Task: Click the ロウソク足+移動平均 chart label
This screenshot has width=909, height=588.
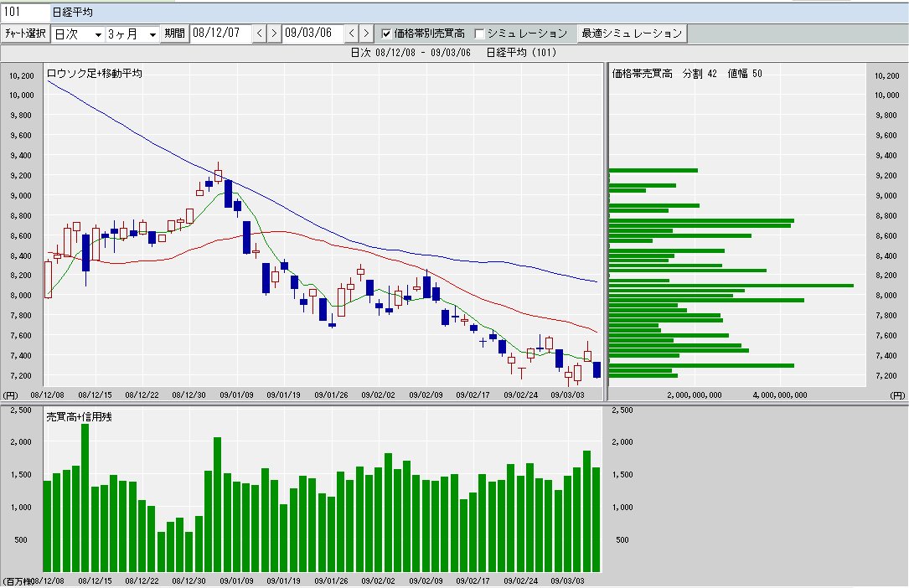Action: coord(94,74)
